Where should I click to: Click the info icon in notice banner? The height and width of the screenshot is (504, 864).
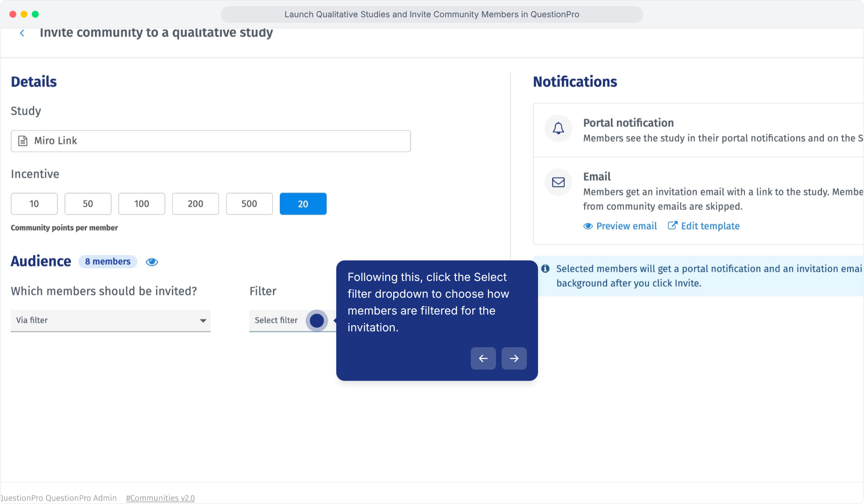[545, 269]
